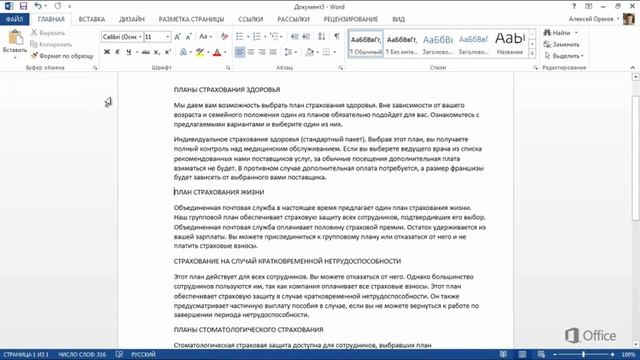Open Word Help question mark icon

(x=573, y=7)
